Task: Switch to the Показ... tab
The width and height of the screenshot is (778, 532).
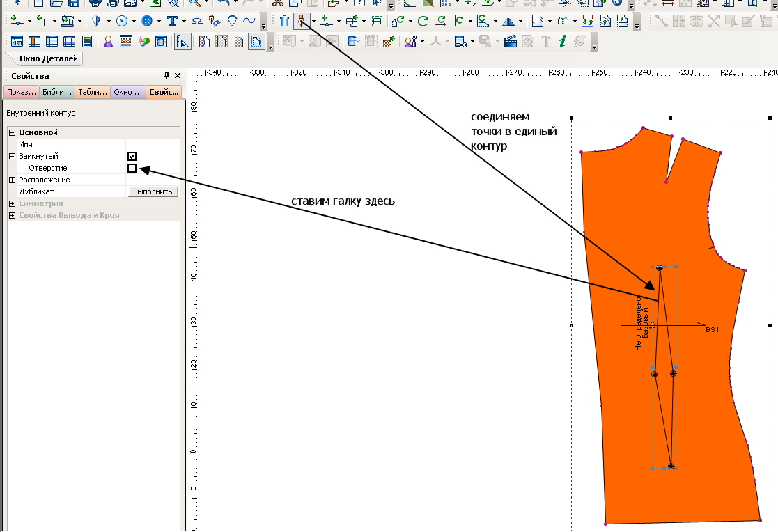Action: pos(21,92)
